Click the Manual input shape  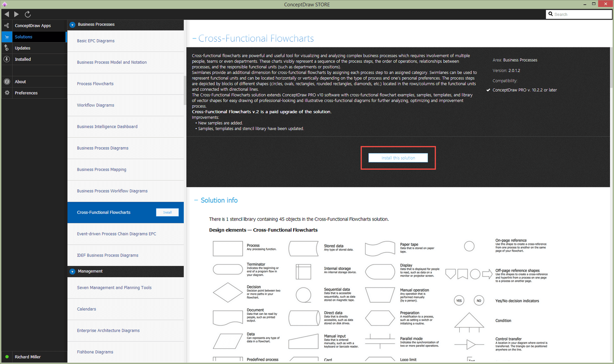[303, 341]
